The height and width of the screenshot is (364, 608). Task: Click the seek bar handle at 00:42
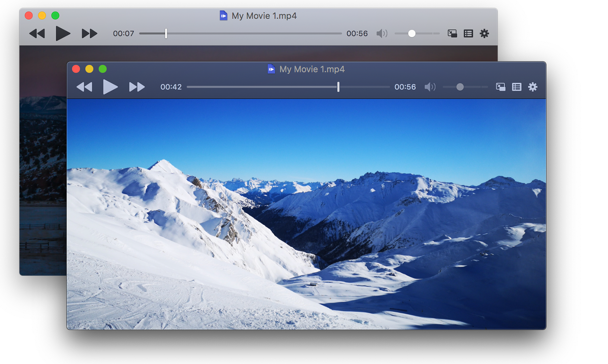tap(338, 87)
